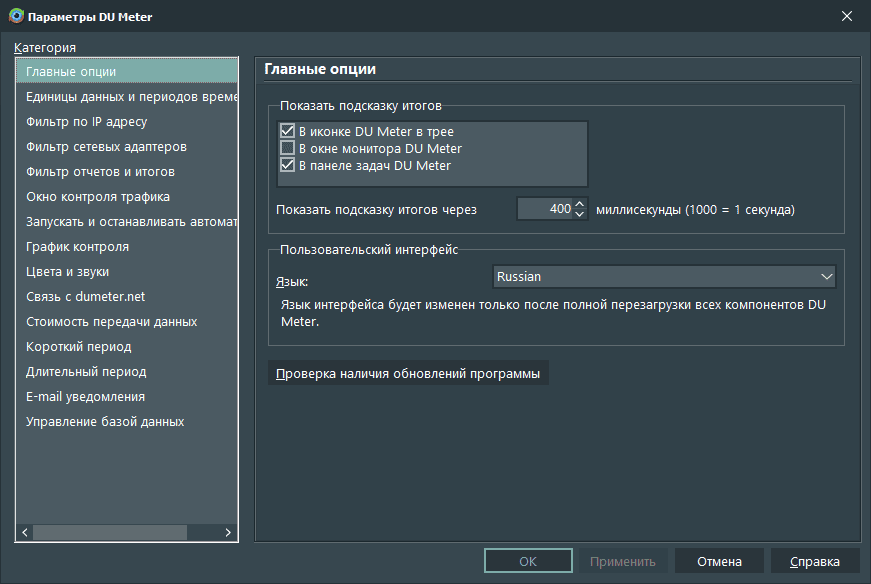This screenshot has height=584, width=871.
Task: Select the E-mail уведомления category
Action: (x=86, y=397)
